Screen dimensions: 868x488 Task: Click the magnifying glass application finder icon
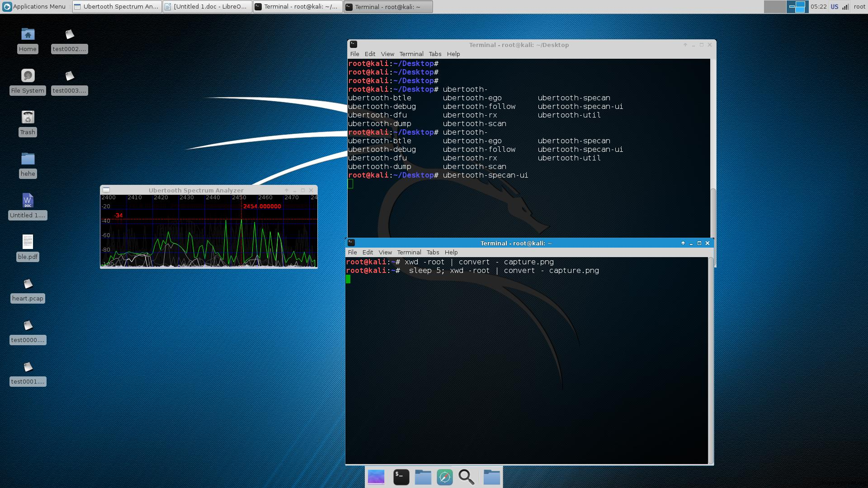[x=466, y=477]
